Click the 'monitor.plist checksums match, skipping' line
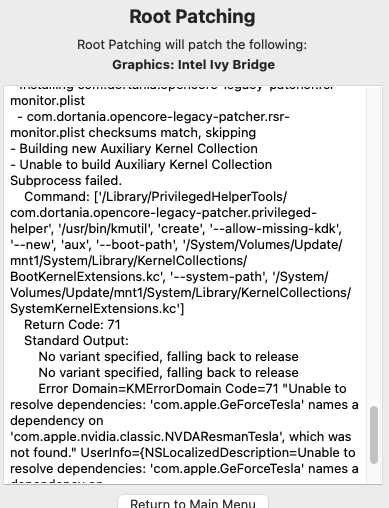This screenshot has height=508, width=389. [133, 133]
